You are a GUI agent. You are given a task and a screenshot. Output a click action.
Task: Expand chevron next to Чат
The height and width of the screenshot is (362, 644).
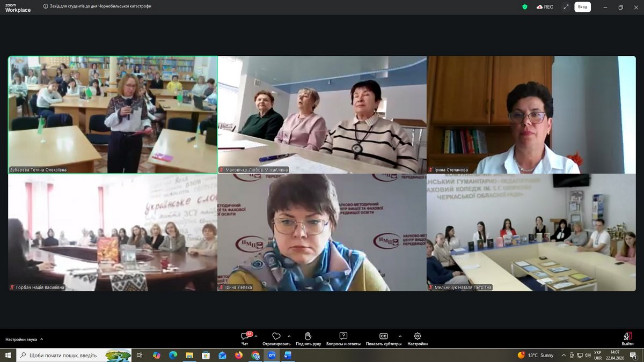pyautogui.click(x=256, y=336)
